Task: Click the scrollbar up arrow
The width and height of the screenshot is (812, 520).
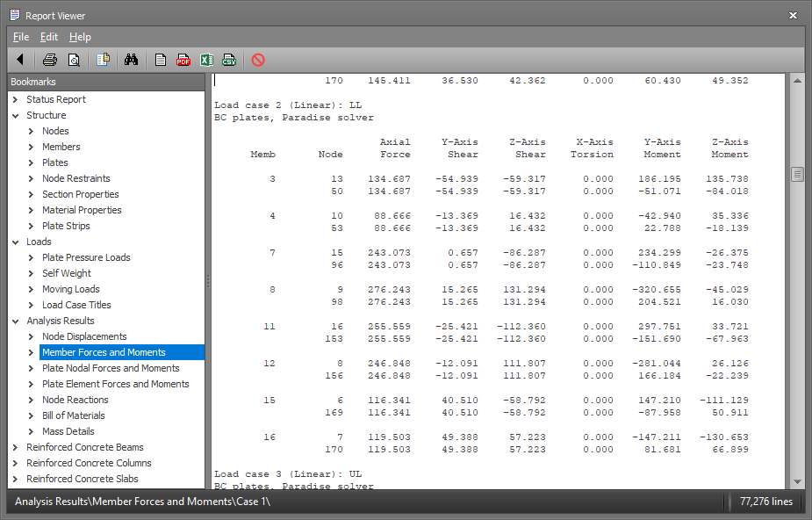Action: (x=797, y=81)
